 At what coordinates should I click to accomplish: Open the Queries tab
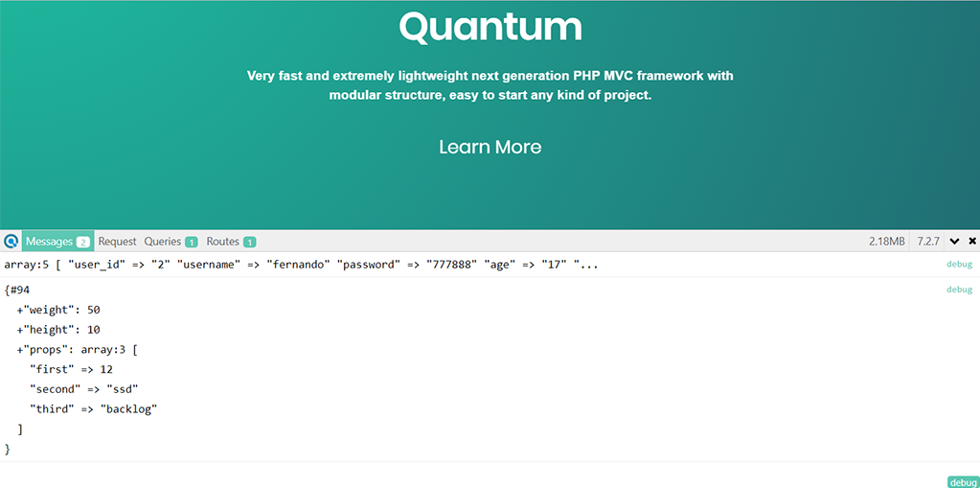[162, 242]
